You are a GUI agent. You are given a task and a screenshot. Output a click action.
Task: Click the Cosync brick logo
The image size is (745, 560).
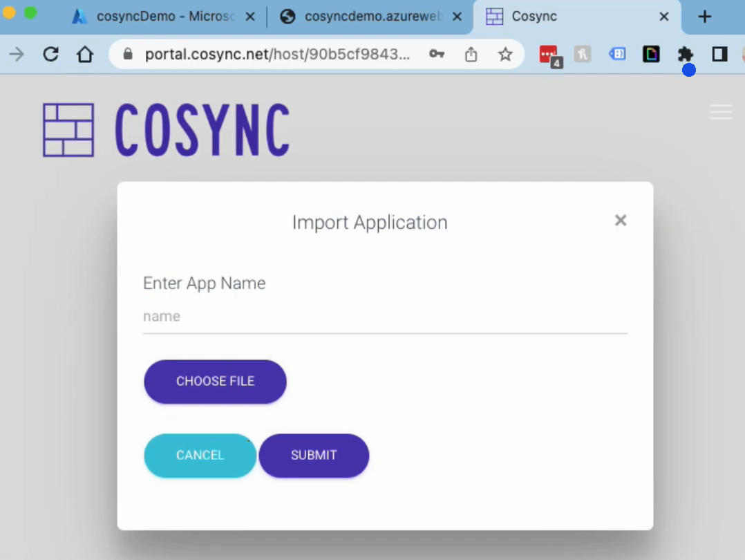68,130
